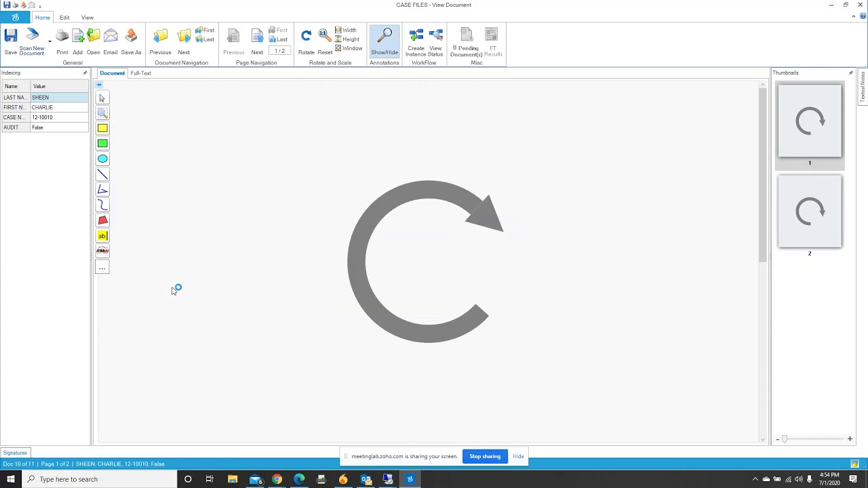
Task: Click the Stop sharing button
Action: point(484,456)
